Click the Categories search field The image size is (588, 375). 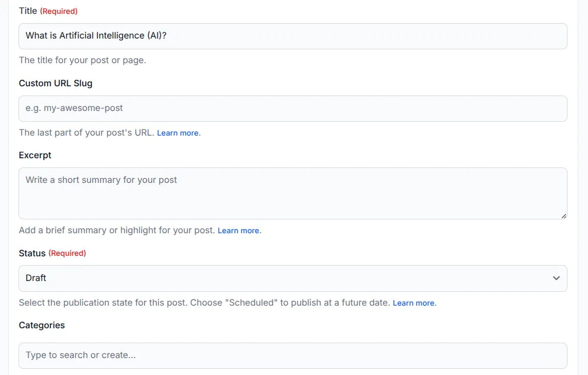(x=292, y=355)
